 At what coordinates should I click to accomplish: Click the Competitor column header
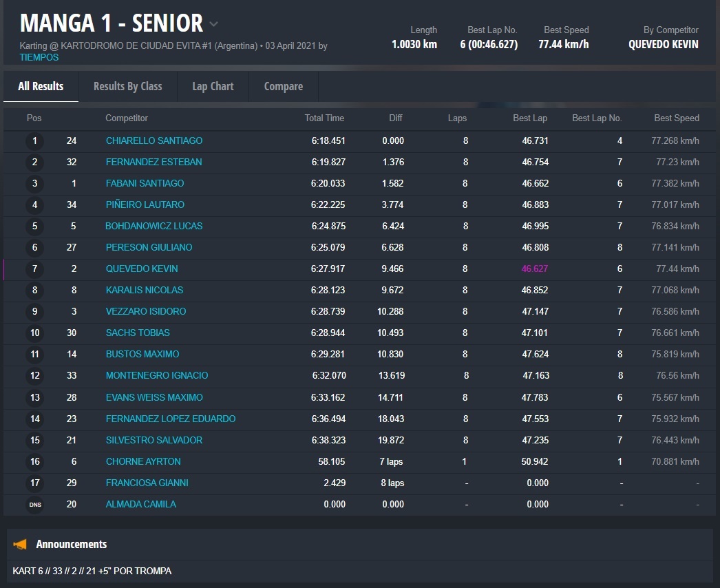pyautogui.click(x=127, y=118)
